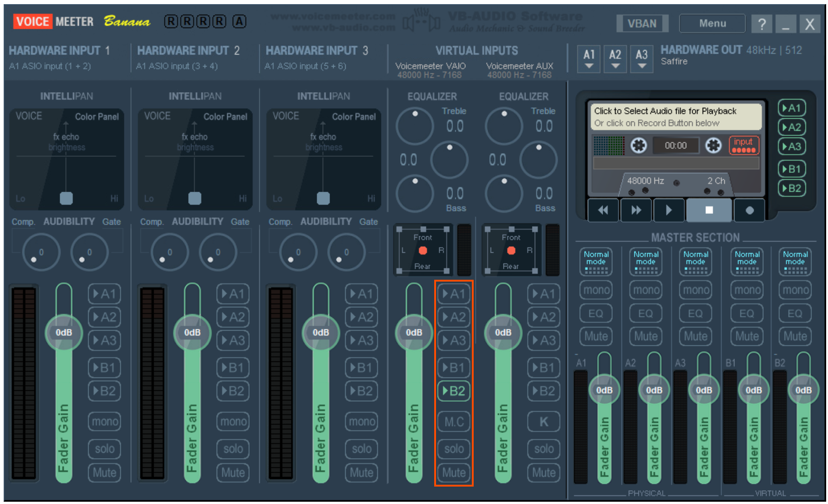This screenshot has width=828, height=504.
Task: Click Hardware Input 3 Intellipan position handle
Action: (x=324, y=198)
